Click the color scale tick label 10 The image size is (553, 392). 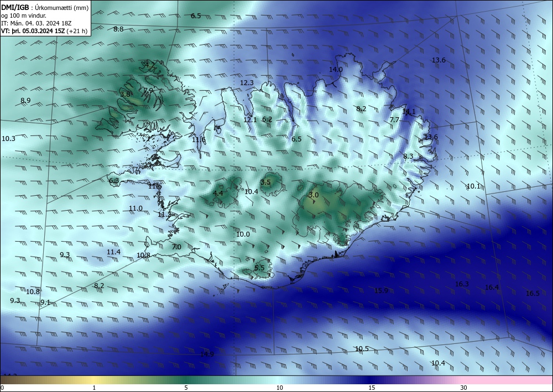pos(280,388)
